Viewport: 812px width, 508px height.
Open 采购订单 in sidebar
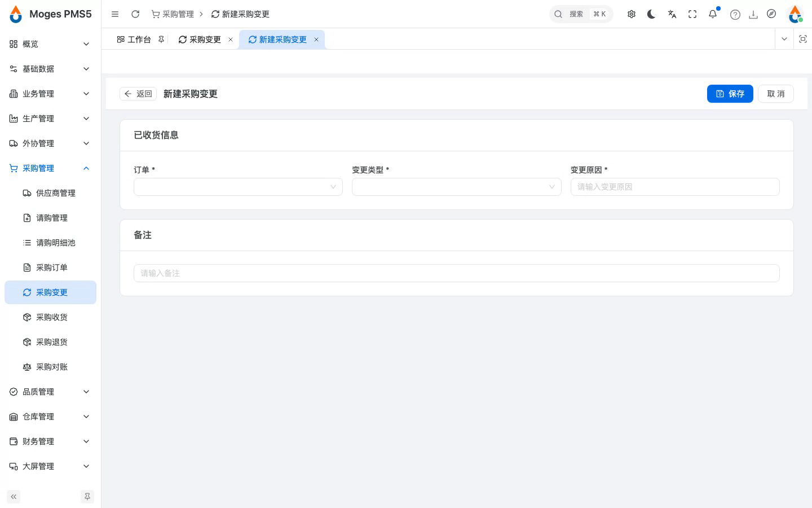point(50,268)
